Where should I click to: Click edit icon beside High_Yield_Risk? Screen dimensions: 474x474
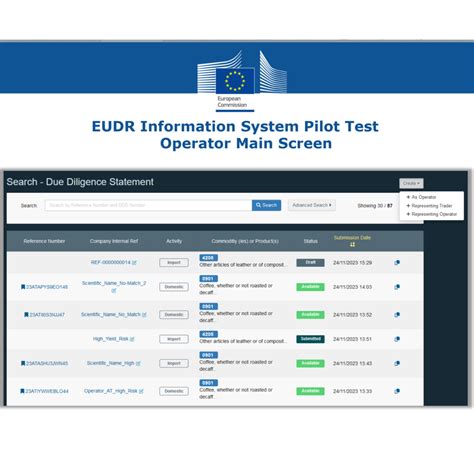tap(132, 339)
